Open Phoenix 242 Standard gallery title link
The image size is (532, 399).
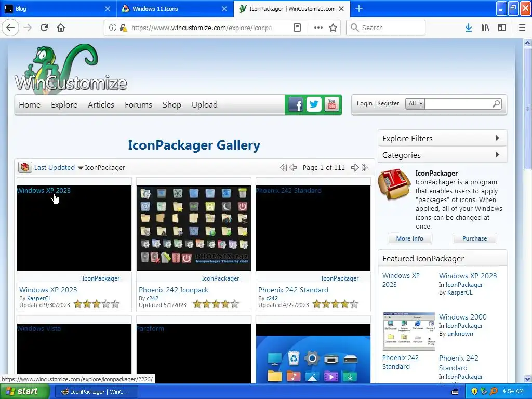pos(293,290)
